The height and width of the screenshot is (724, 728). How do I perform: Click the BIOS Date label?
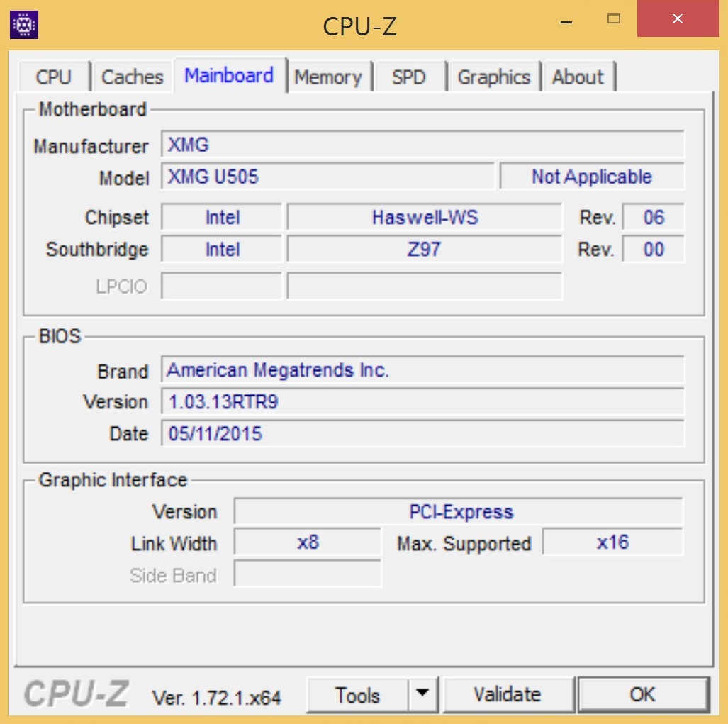pyautogui.click(x=128, y=434)
